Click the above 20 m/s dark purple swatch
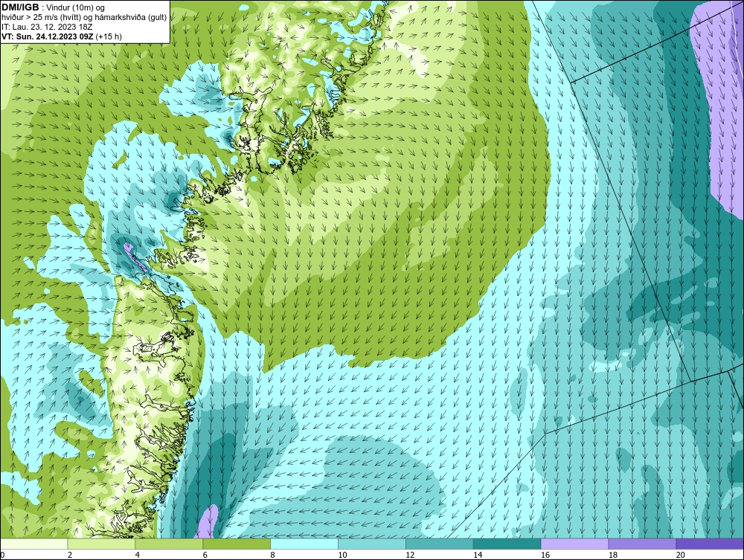This screenshot has height=560, width=744. 710,544
